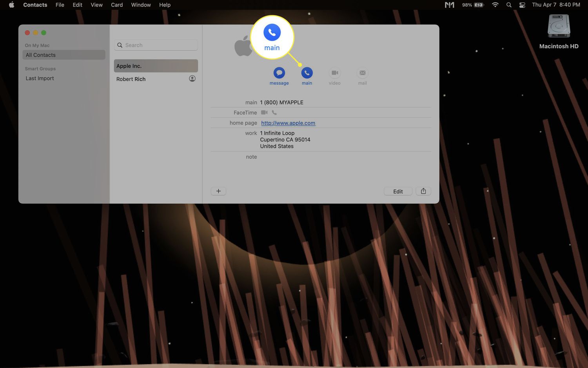Click the main call phone icon
The image size is (588, 368).
[307, 73]
